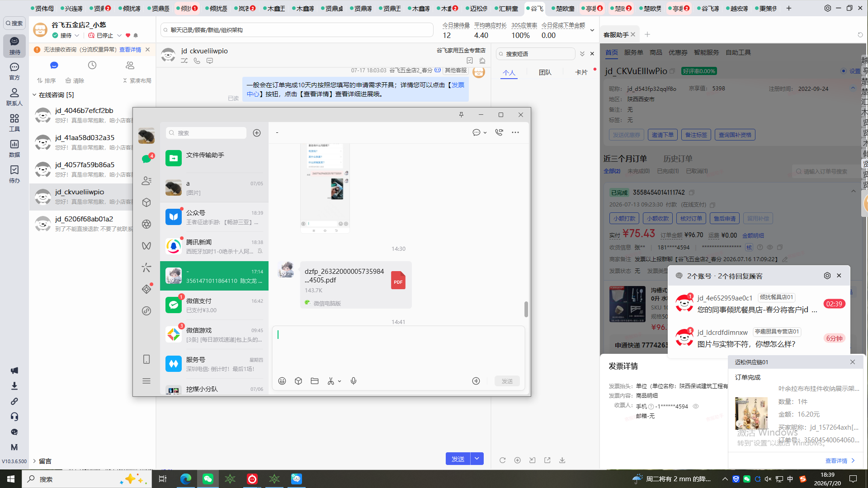Open 查看详情 link in warning banner

pos(130,50)
